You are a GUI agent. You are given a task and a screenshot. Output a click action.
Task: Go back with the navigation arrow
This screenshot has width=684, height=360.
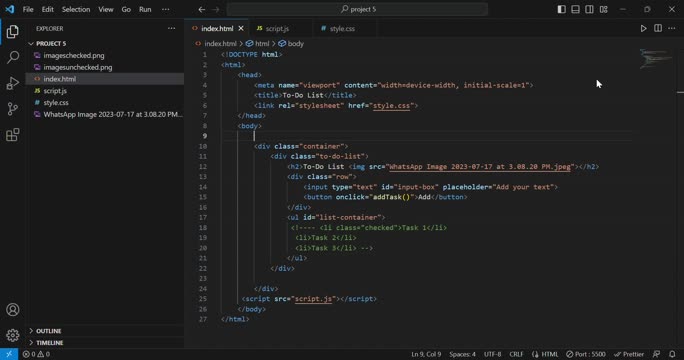pos(202,9)
